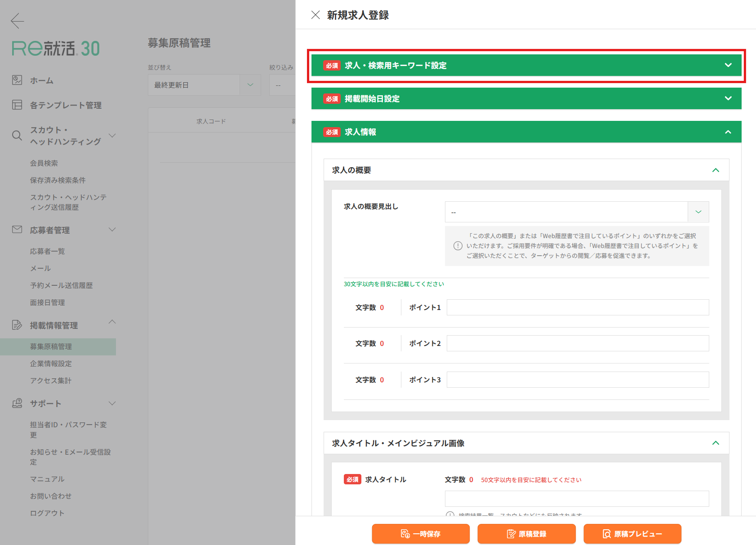The height and width of the screenshot is (545, 756).
Task: Open 各テンプレート管理 in the sidebar
Action: point(66,105)
